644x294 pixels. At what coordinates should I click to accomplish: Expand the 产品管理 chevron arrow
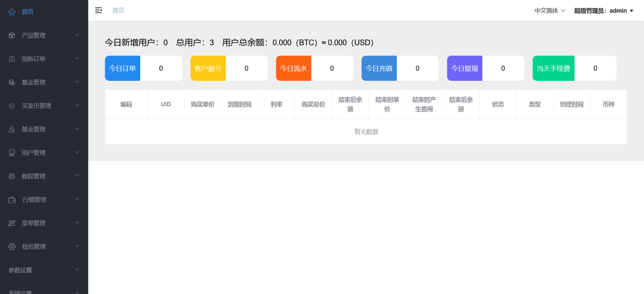point(77,35)
